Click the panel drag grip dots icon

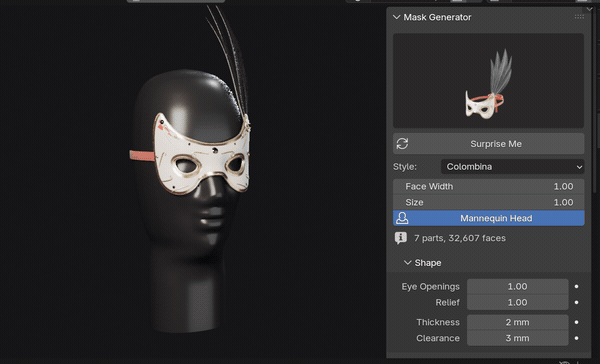click(x=579, y=16)
